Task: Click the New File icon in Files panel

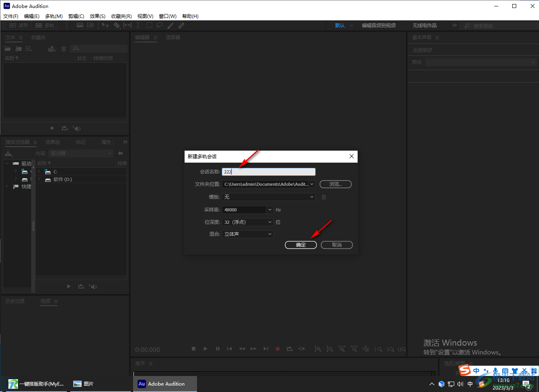Action: point(29,49)
